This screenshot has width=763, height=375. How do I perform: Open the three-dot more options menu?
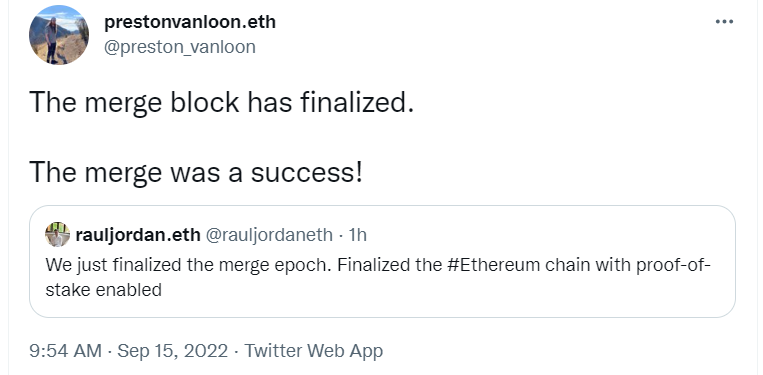[724, 22]
